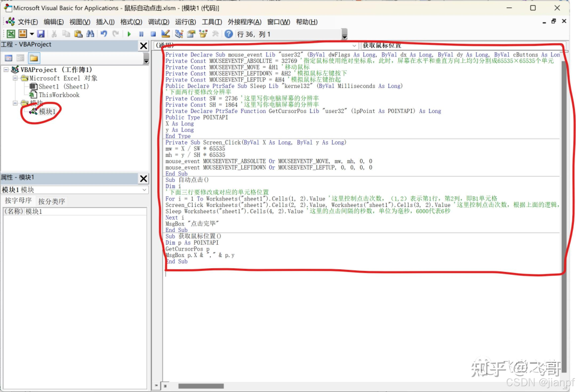Click the Find binoculars icon

tap(90, 34)
